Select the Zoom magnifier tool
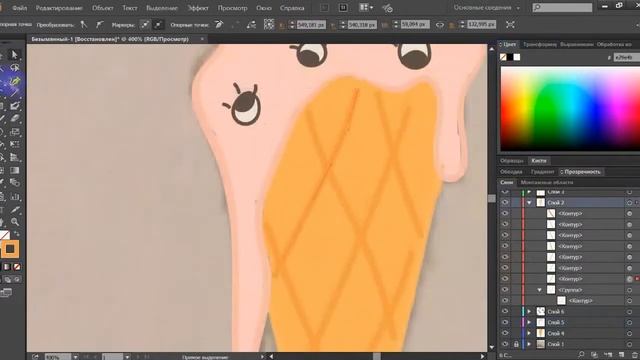 [x=15, y=222]
